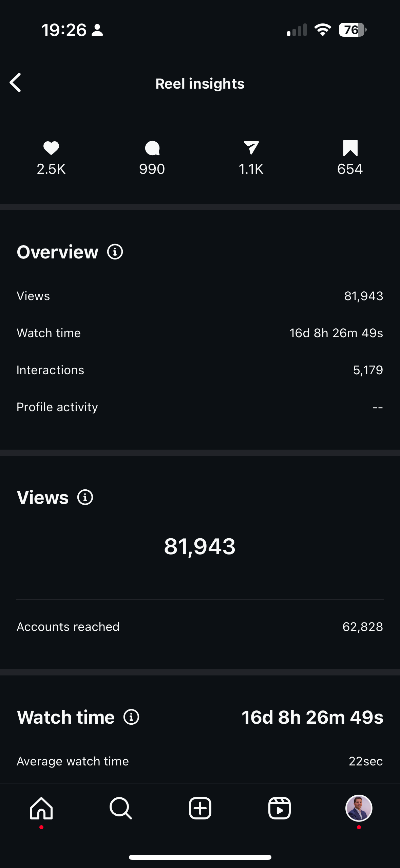Viewport: 400px width, 868px height.
Task: Tap the large 81,943 views count
Action: click(200, 546)
